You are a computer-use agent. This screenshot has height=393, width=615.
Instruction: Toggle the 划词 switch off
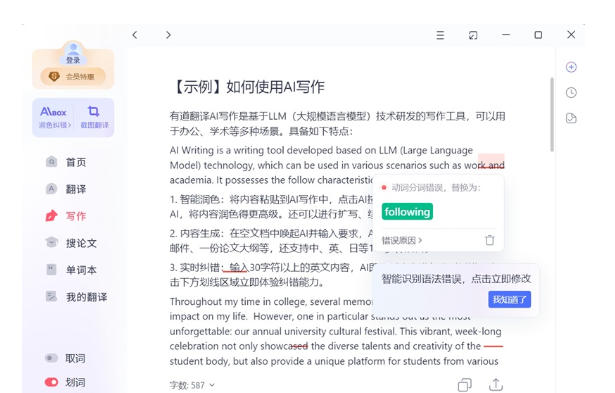[x=51, y=382]
